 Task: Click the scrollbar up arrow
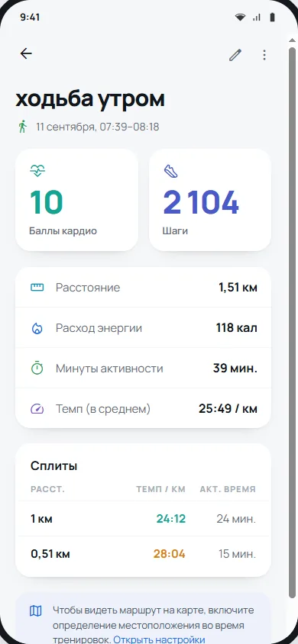point(292,40)
